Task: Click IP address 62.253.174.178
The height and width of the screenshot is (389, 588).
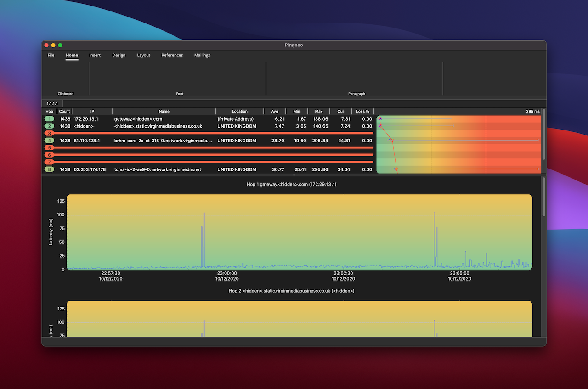Action: tap(90, 169)
